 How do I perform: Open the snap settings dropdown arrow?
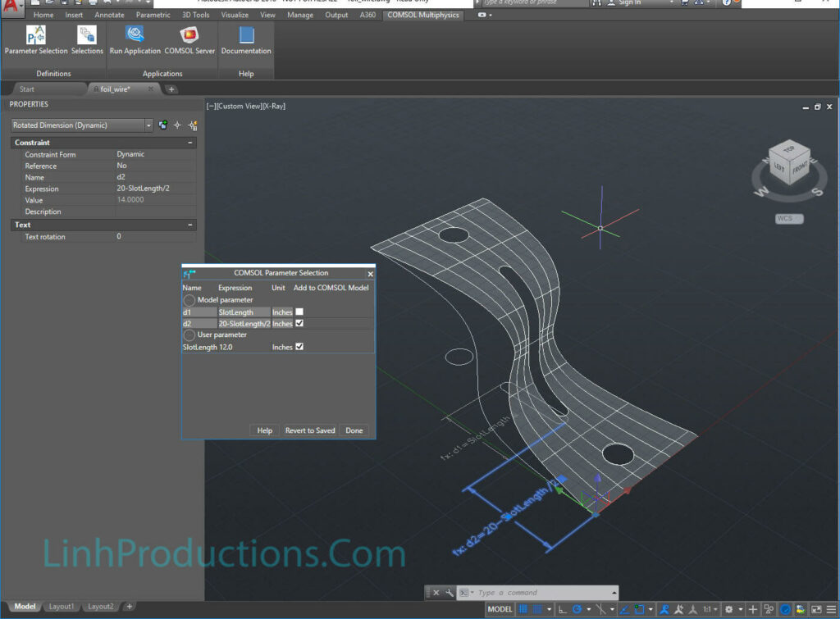pyautogui.click(x=549, y=609)
